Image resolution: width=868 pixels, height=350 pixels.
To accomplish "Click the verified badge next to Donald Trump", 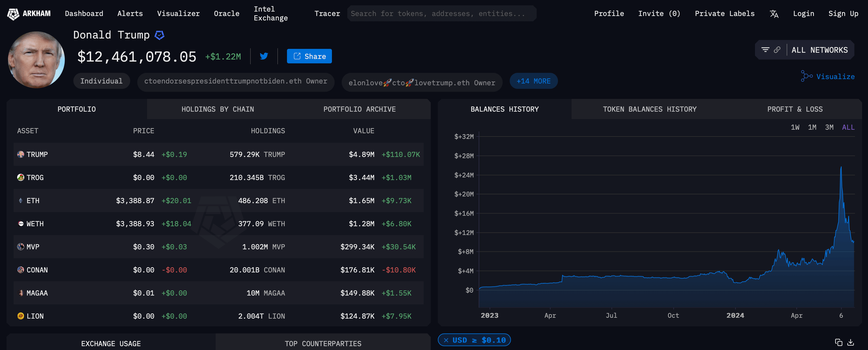I will click(x=159, y=35).
